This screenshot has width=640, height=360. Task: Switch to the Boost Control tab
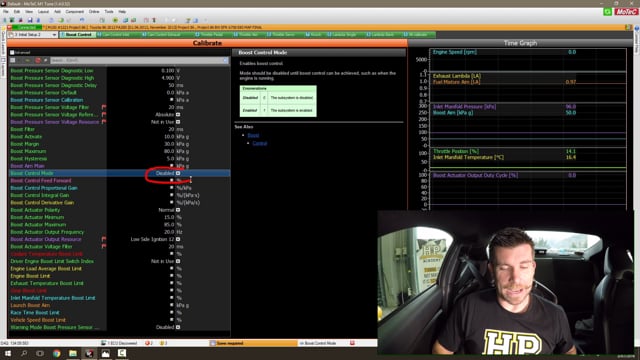click(x=78, y=35)
